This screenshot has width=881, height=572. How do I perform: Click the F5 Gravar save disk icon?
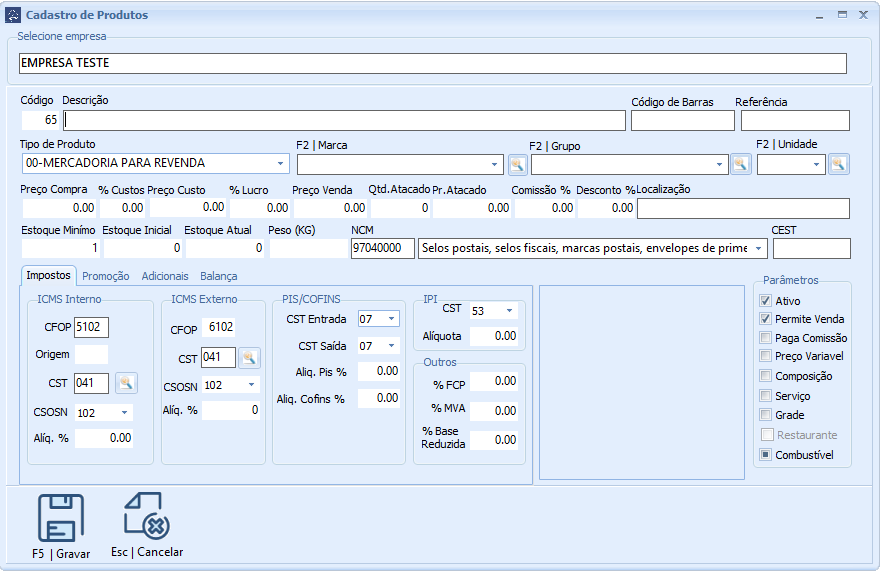(61, 518)
